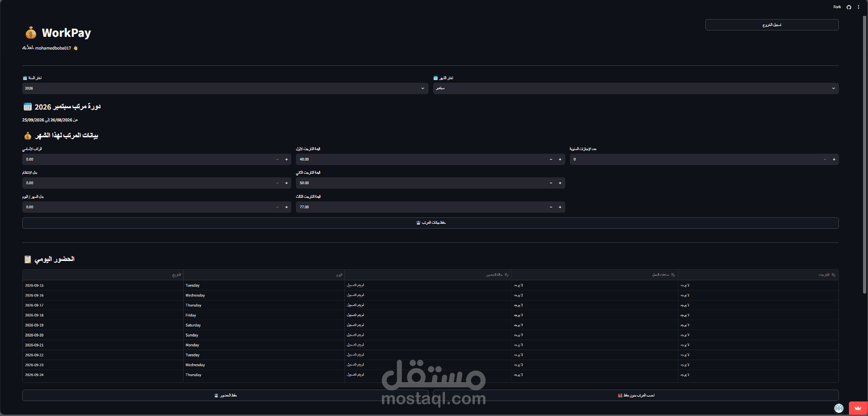Select the Friday day cell
The height and width of the screenshot is (416, 868).
pyautogui.click(x=264, y=315)
